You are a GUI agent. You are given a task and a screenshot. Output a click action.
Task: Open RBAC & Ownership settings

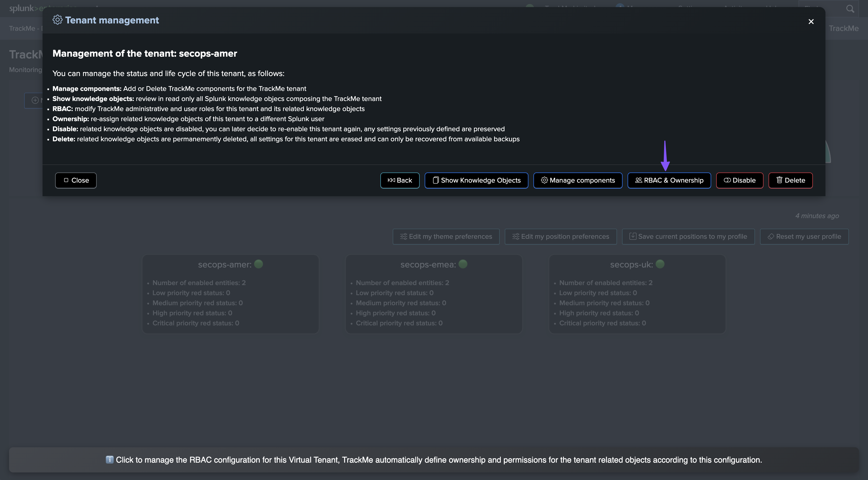coord(669,180)
